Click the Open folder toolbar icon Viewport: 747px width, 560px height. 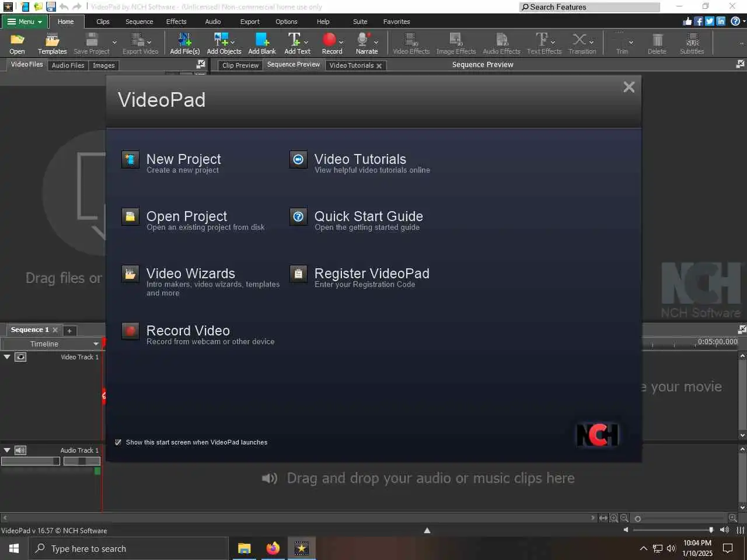[x=17, y=40]
